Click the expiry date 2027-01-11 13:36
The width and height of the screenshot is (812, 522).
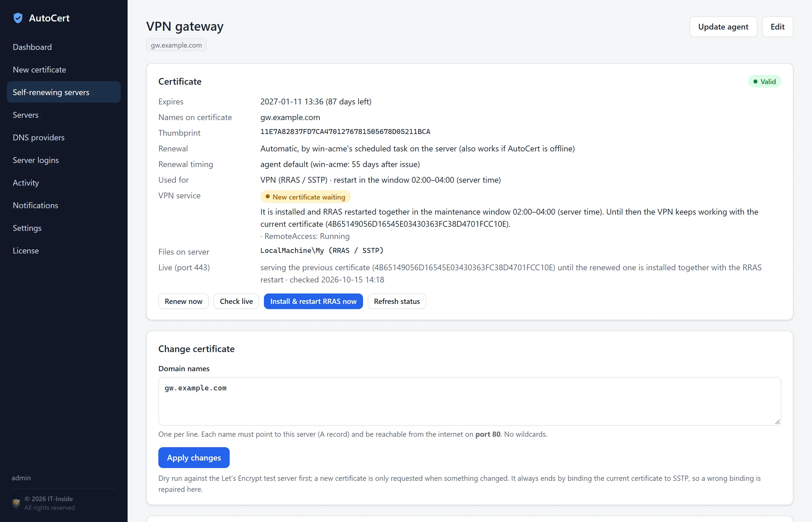pyautogui.click(x=292, y=102)
